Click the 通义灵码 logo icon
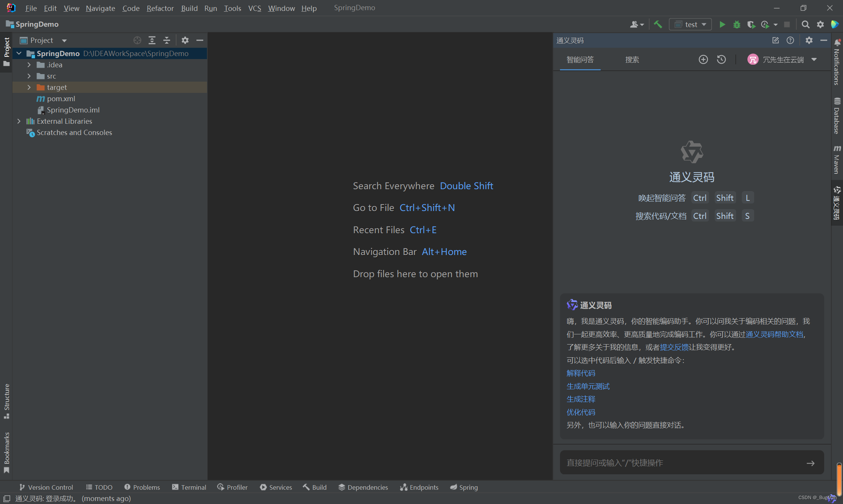Viewport: 843px width, 504px height. (692, 152)
